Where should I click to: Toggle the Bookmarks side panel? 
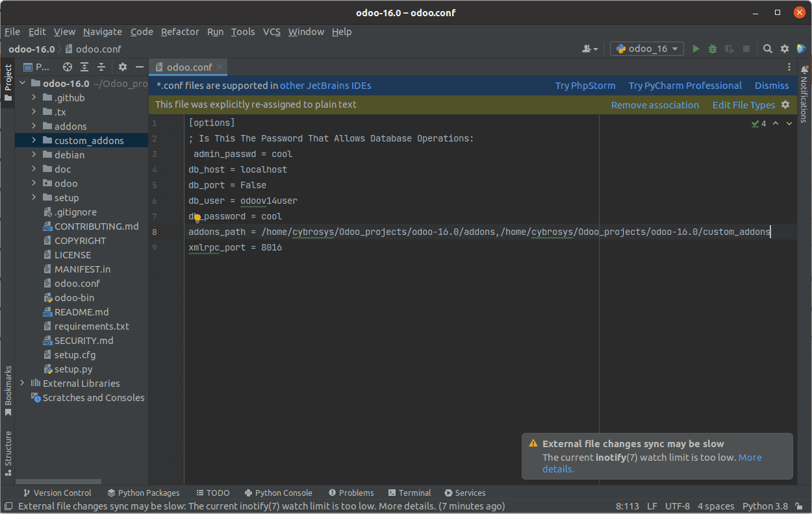(8, 391)
